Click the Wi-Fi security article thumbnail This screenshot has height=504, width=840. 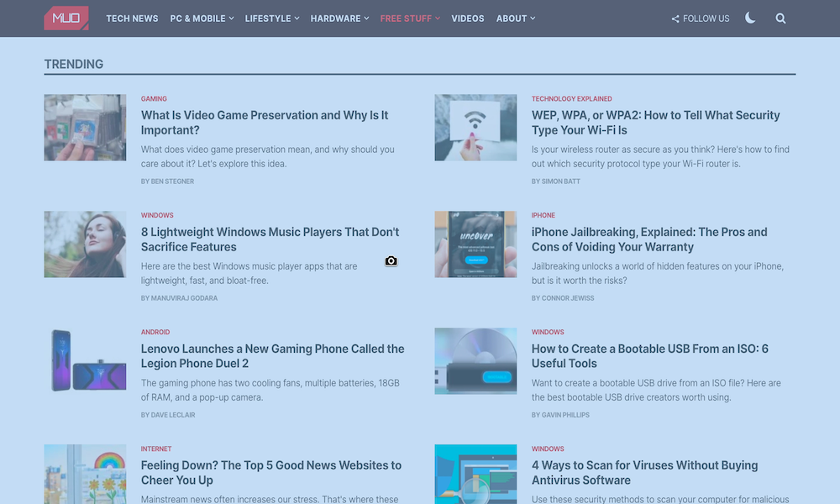point(475,128)
